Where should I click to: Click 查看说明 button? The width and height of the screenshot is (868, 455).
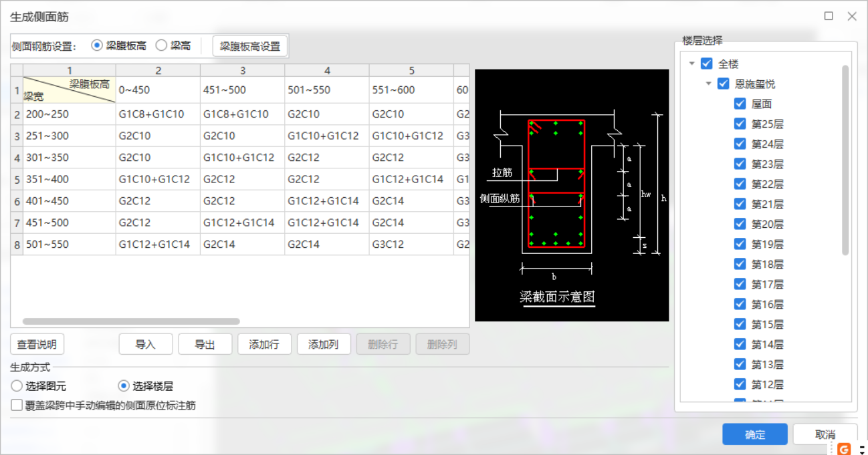pos(37,345)
